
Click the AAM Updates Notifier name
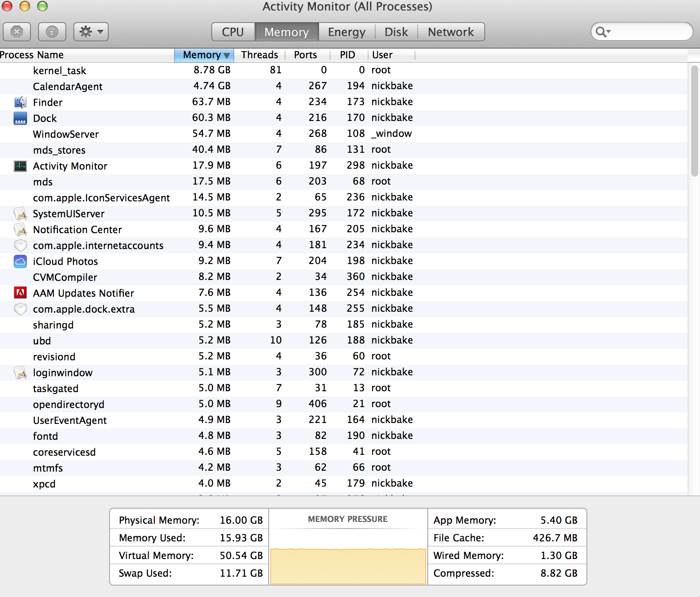point(84,293)
